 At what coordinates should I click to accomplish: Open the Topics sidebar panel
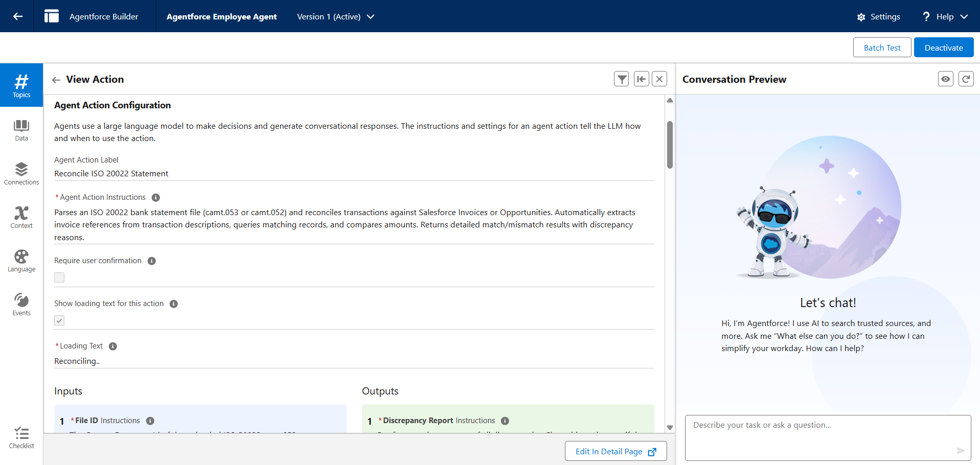tap(21, 85)
